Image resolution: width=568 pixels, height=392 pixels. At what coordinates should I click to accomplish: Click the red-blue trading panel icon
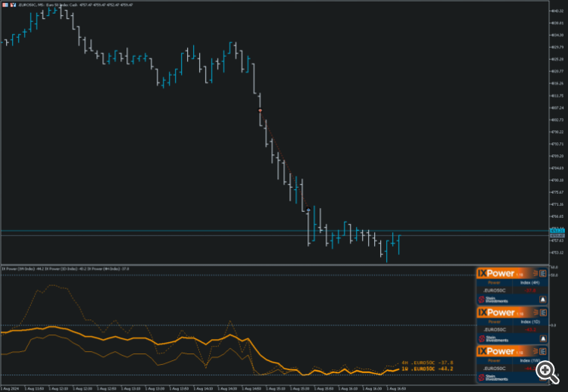point(13,5)
